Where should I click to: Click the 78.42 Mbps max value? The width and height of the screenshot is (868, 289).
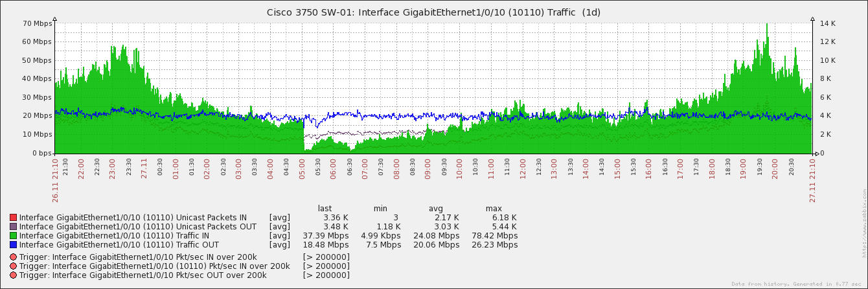click(x=494, y=236)
